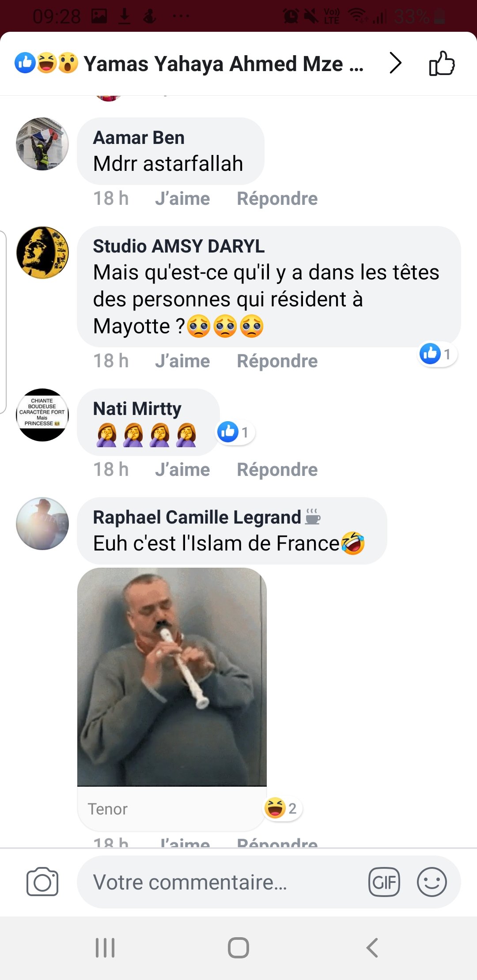Reply to Nati Mirtty's comment
Image resolution: width=477 pixels, height=980 pixels.
coord(277,470)
